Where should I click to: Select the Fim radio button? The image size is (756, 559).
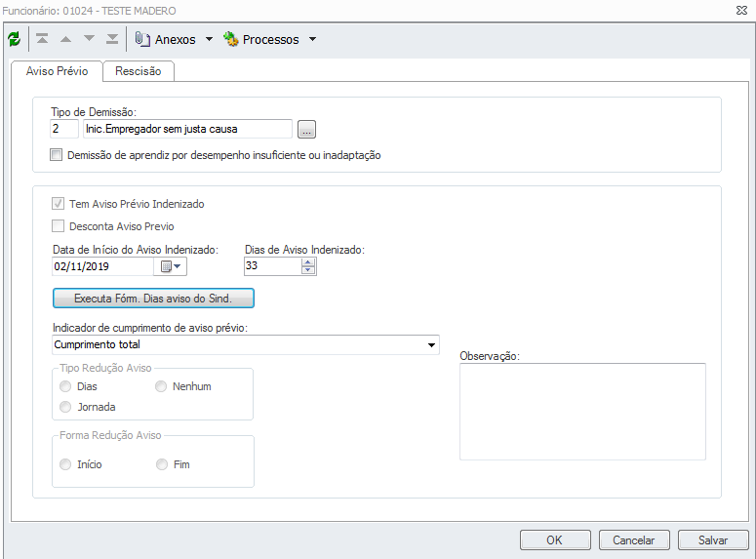162,464
